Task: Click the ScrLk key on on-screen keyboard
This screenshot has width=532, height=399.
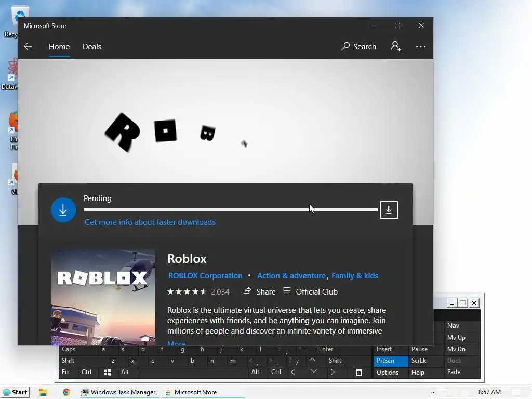Action: [x=425, y=361]
